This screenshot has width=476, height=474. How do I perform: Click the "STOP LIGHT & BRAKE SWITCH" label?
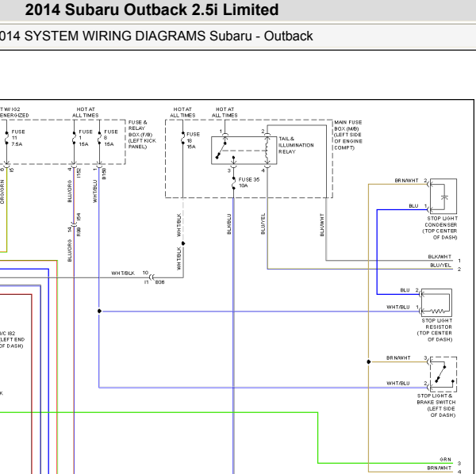(x=436, y=399)
